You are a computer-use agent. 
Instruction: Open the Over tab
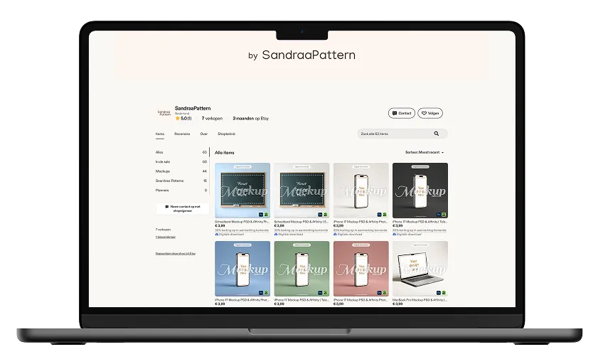pyautogui.click(x=204, y=134)
